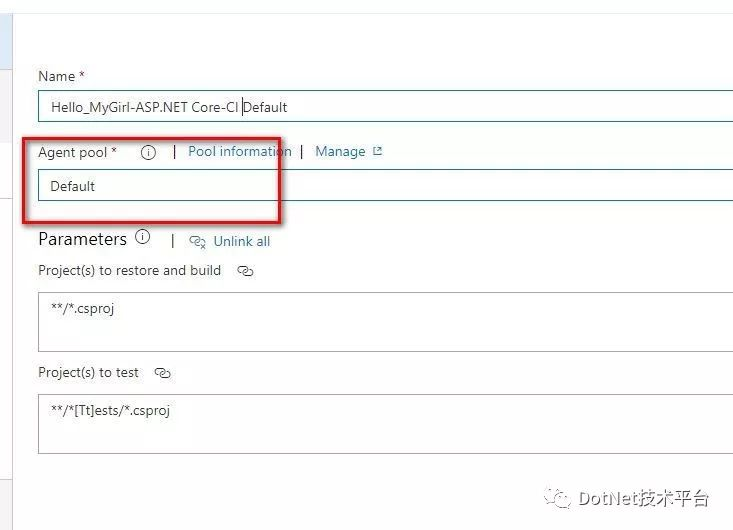
Task: Click the Parameters heading
Action: click(82, 239)
